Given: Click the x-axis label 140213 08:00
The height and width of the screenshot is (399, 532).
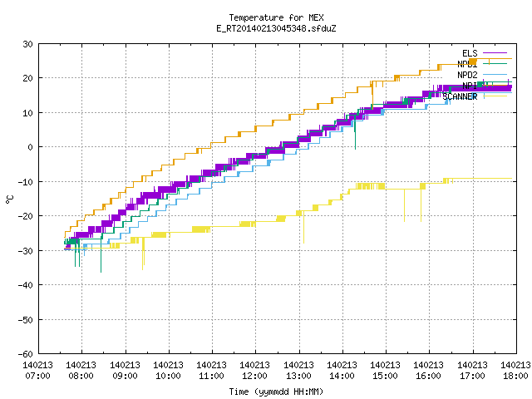Looking at the screenshot, I should (x=81, y=370).
